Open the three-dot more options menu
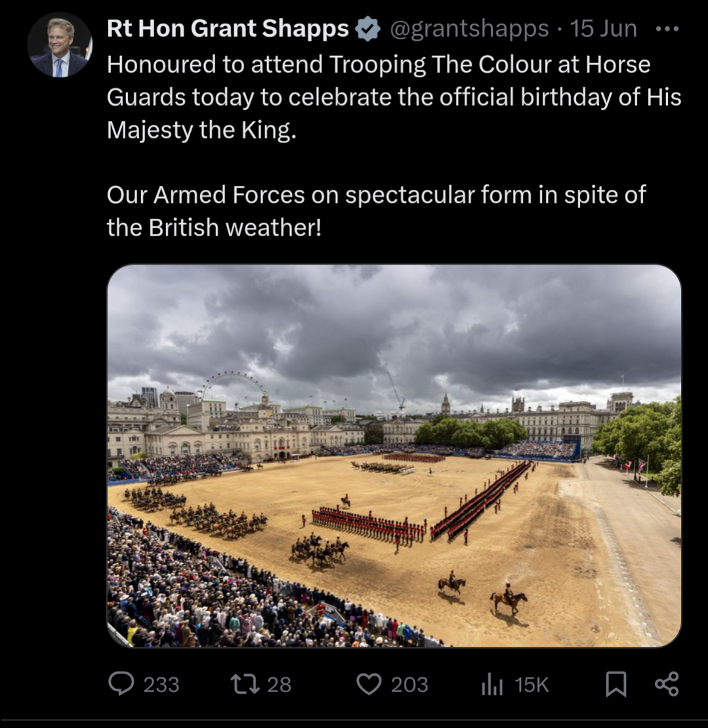The height and width of the screenshot is (728, 708). 668,29
